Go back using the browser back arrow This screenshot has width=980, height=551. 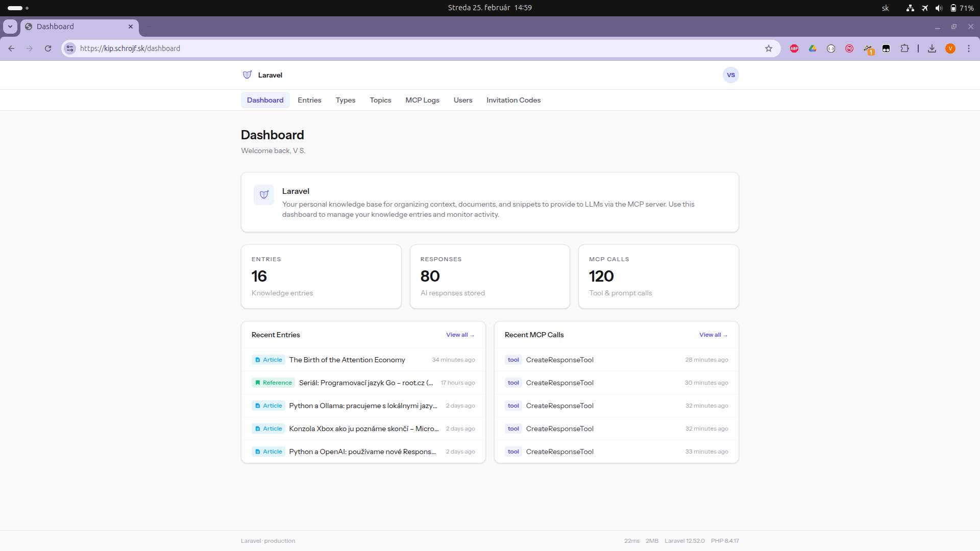(11, 48)
